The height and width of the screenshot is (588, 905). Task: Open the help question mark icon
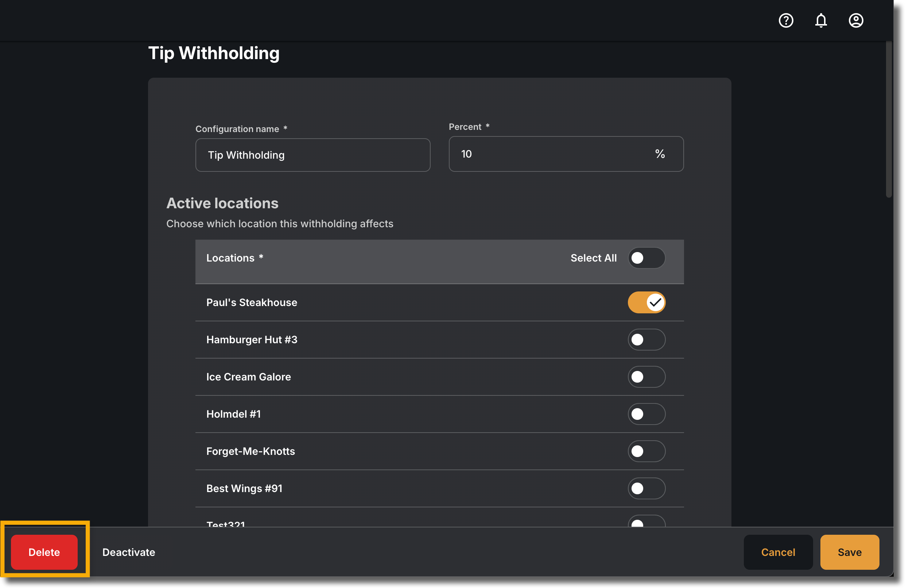tap(786, 20)
